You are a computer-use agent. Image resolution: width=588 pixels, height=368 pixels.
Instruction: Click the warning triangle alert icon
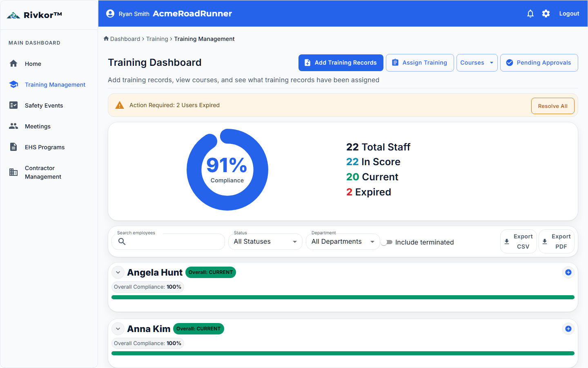coord(120,105)
